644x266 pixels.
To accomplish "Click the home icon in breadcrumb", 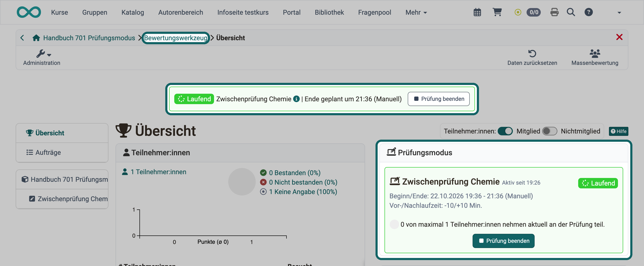I will point(36,38).
